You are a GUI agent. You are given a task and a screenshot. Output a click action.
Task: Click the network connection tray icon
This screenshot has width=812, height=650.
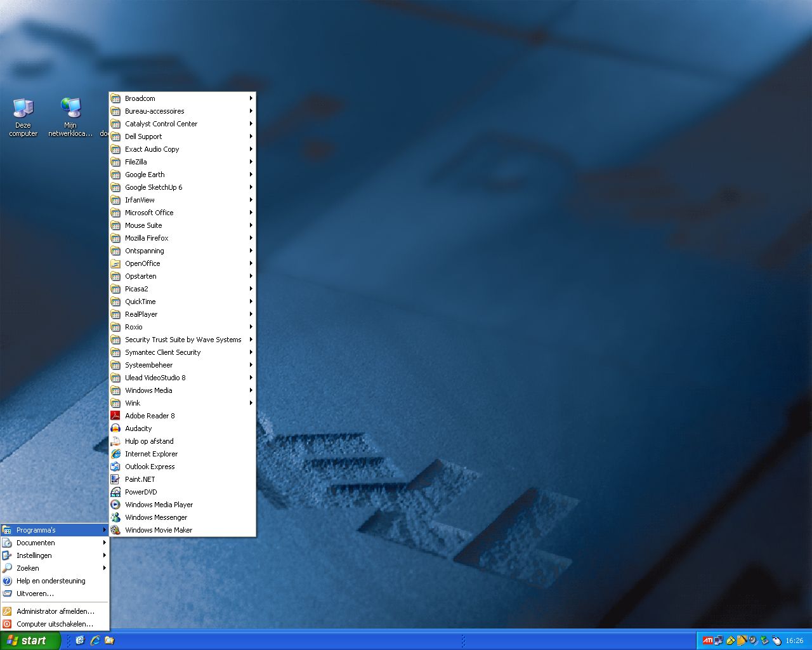click(x=719, y=640)
